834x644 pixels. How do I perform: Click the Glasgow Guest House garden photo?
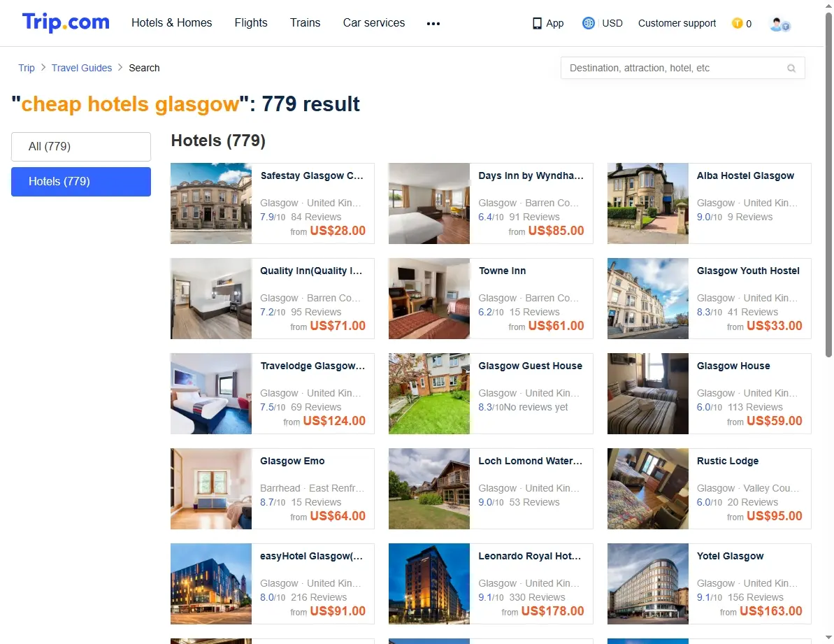click(429, 394)
